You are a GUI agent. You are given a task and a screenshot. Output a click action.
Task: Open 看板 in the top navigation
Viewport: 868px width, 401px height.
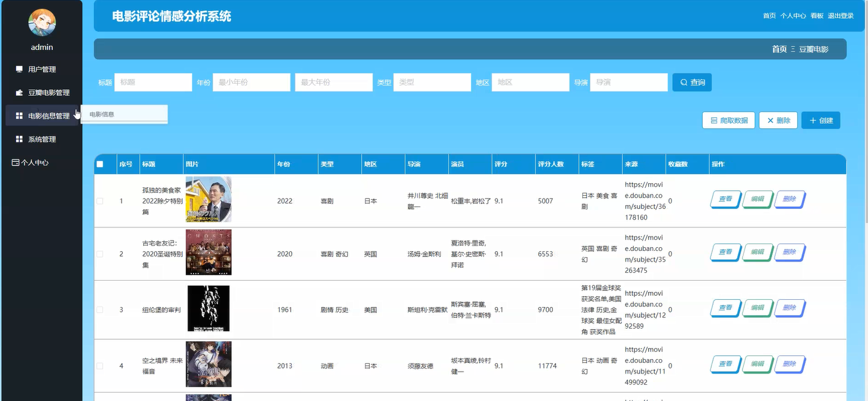817,16
